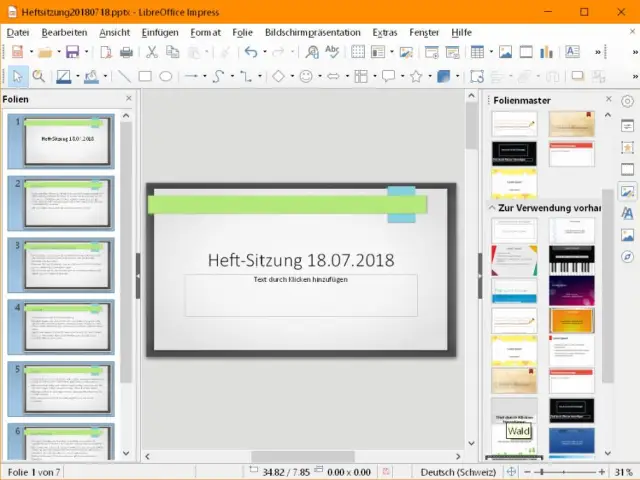Open the Einfügen menu
640x480 pixels.
point(160,32)
